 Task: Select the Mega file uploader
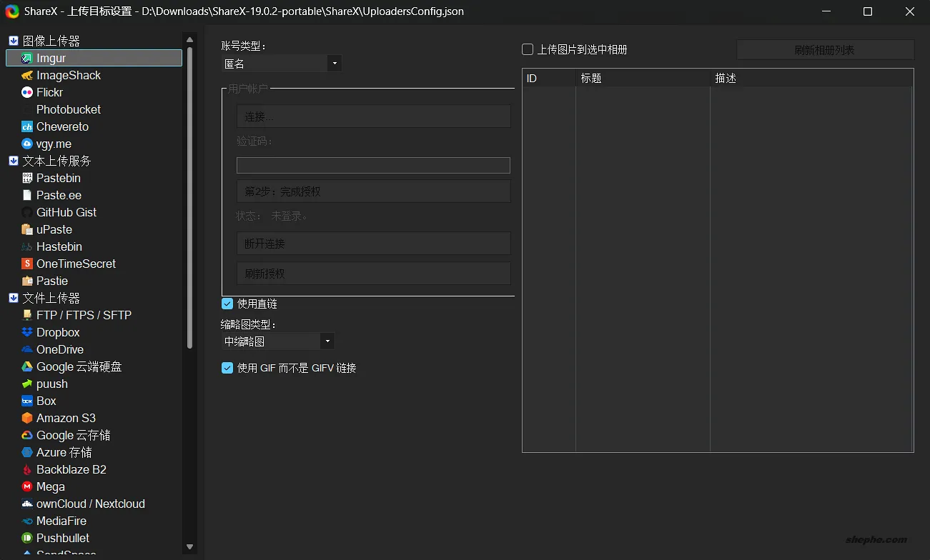(x=49, y=486)
